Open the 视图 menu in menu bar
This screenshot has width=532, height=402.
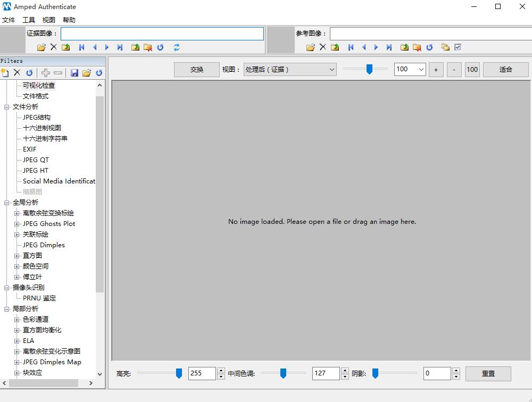click(48, 20)
